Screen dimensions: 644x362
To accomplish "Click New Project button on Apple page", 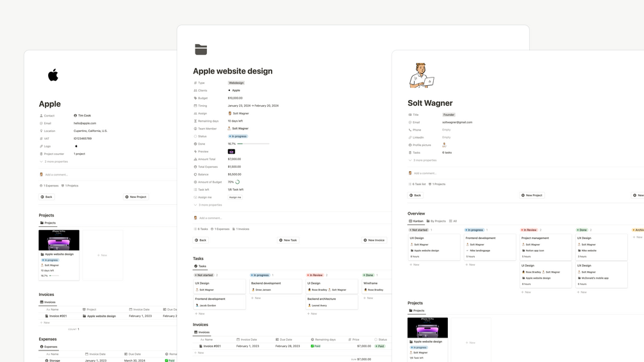I will tap(136, 197).
